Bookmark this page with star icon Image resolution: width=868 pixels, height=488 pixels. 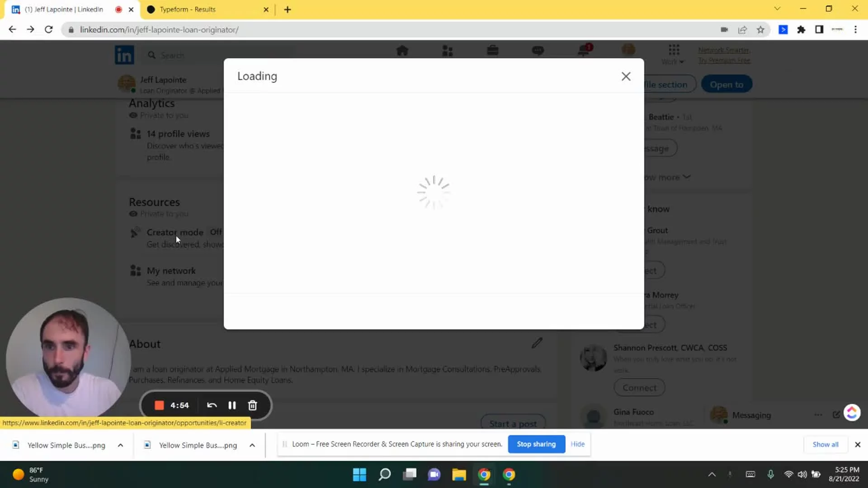pyautogui.click(x=760, y=30)
